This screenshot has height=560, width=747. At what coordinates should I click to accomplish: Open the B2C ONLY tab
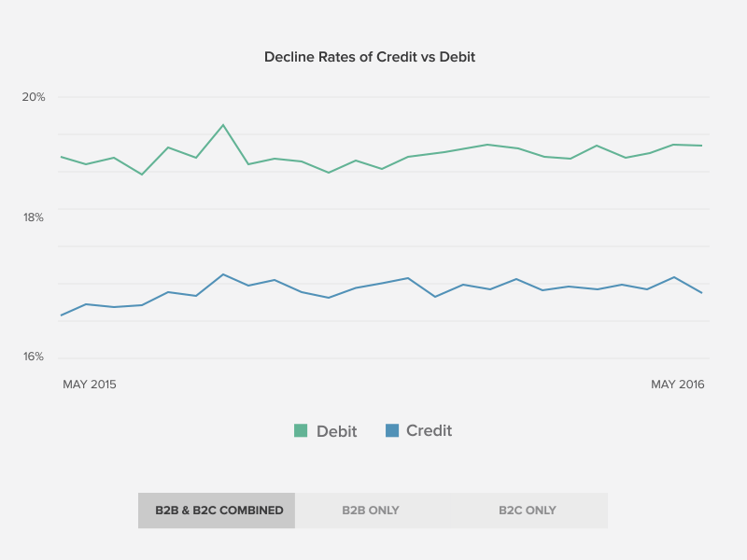[x=527, y=511]
